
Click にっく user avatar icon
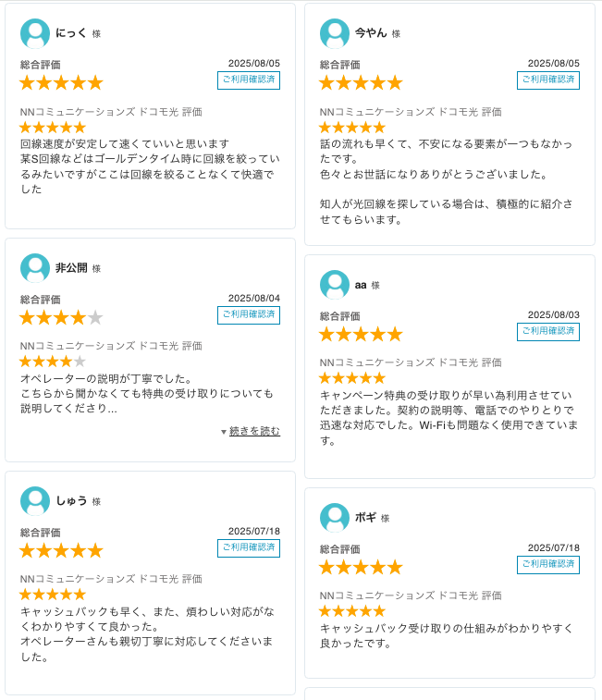pos(35,33)
